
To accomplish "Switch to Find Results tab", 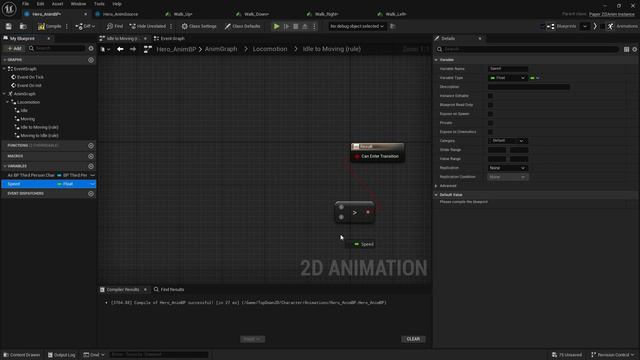I will coord(169,289).
